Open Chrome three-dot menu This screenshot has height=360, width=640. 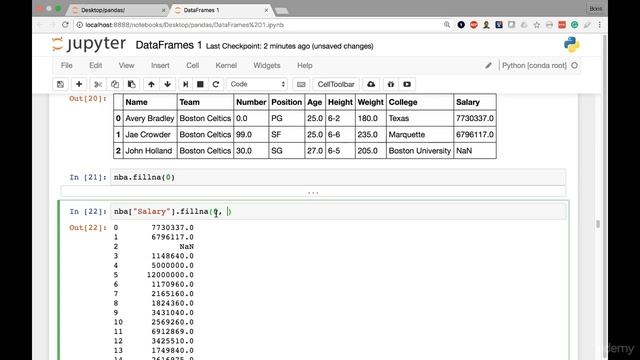click(x=600, y=25)
